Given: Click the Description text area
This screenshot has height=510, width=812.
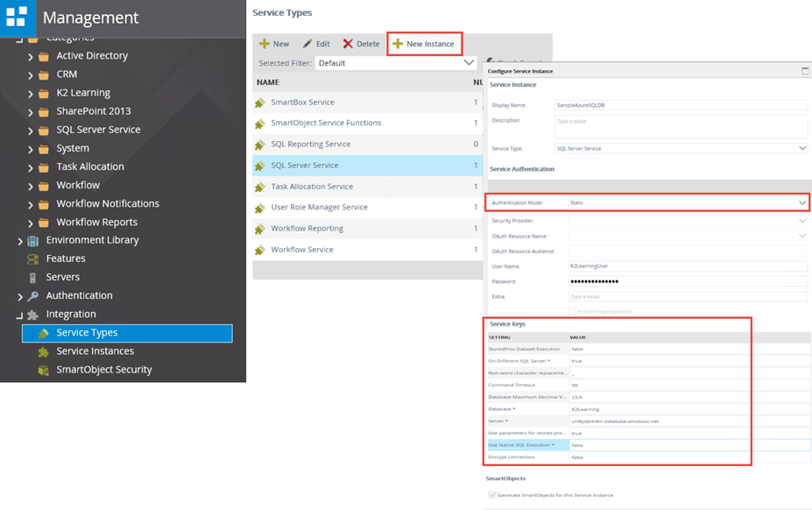Looking at the screenshot, I should [681, 126].
